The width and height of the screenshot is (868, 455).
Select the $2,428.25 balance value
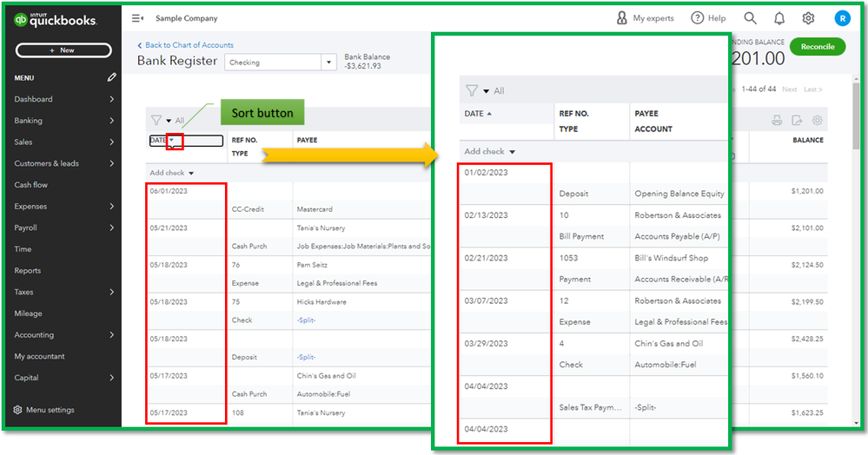coord(807,339)
